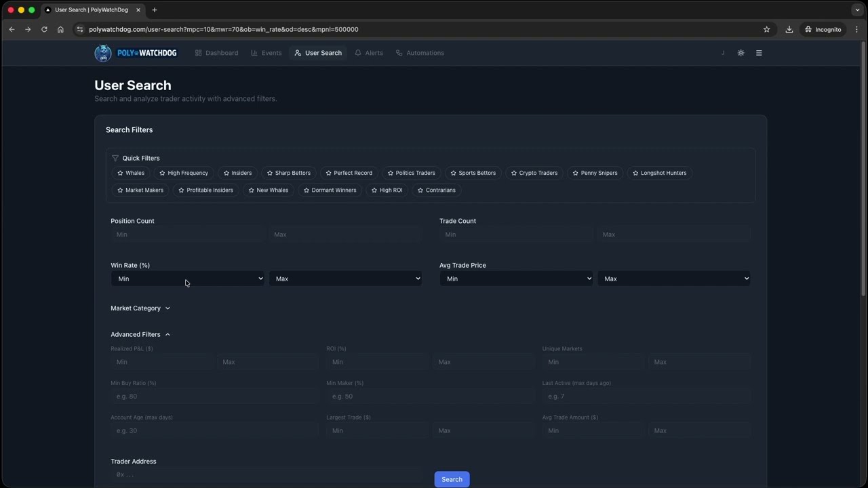
Task: Focus the Trader Address field
Action: [267, 474]
